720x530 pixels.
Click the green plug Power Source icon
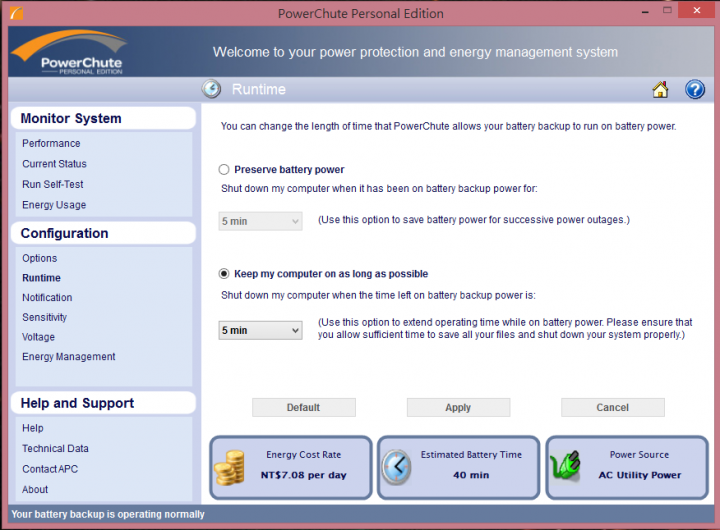click(x=565, y=465)
